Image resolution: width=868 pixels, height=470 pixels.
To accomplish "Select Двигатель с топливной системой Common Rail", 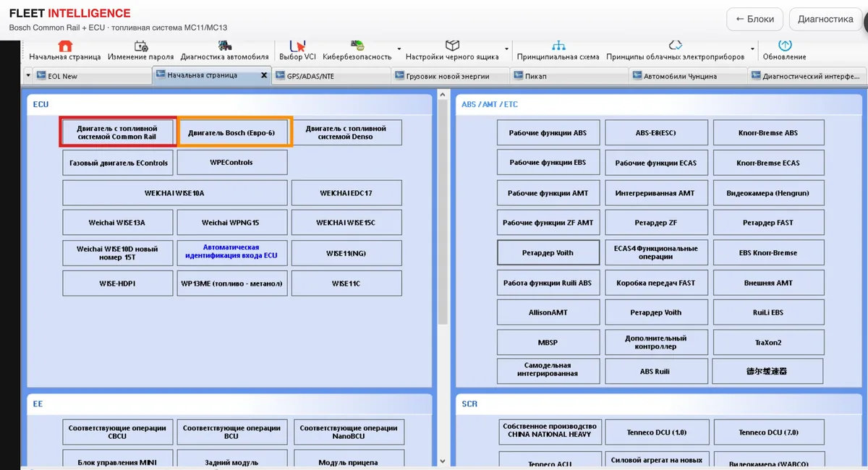I will [117, 132].
